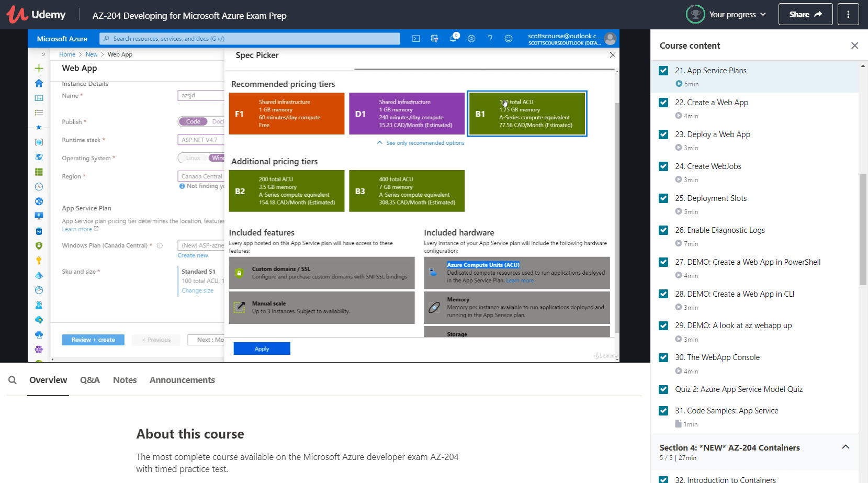
Task: Click the info icon next to Windows Plan
Action: click(160, 245)
